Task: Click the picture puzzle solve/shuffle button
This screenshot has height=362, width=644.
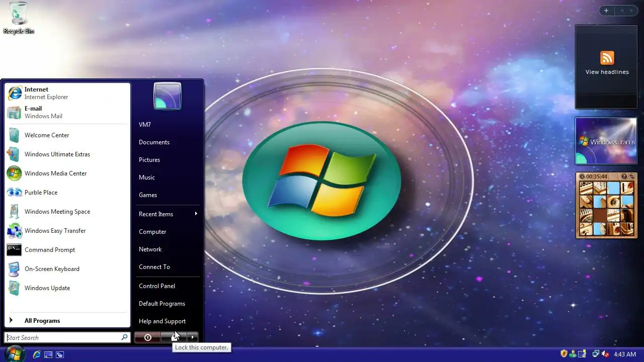Action: (632, 176)
